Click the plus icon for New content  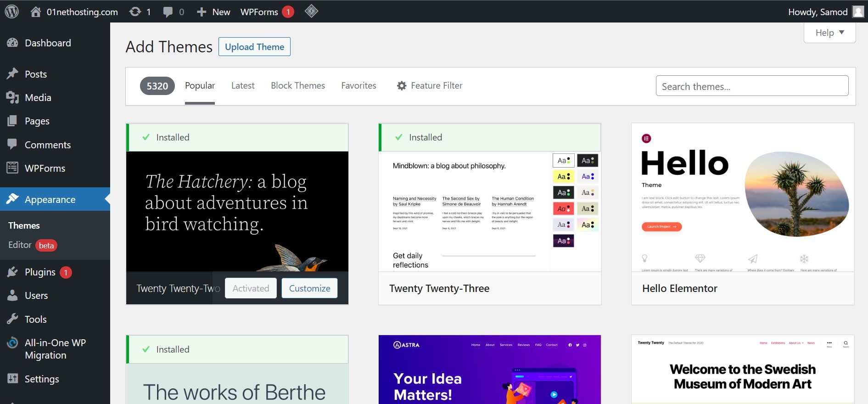pyautogui.click(x=202, y=12)
